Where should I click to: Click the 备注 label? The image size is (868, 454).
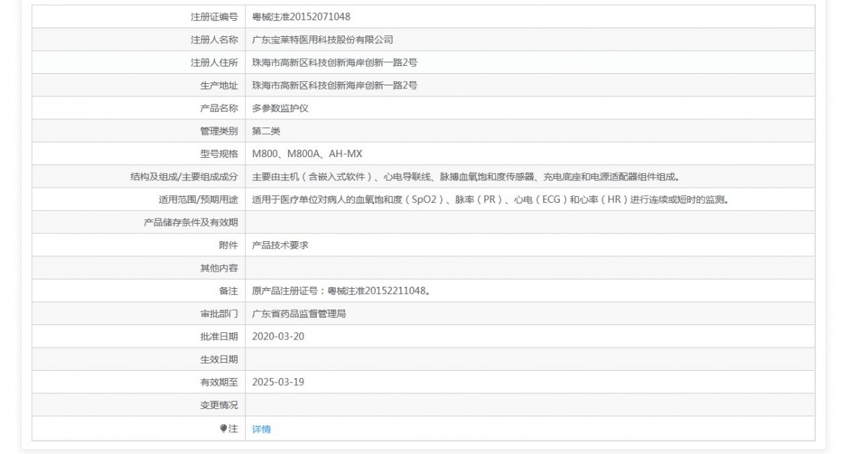pos(229,291)
